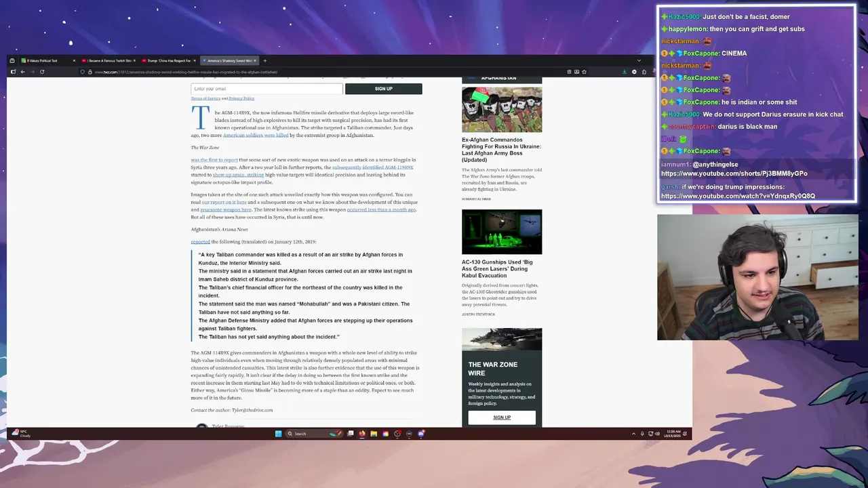Image resolution: width=868 pixels, height=488 pixels.
Task: Open File Explorer from the taskbar
Action: 374,434
